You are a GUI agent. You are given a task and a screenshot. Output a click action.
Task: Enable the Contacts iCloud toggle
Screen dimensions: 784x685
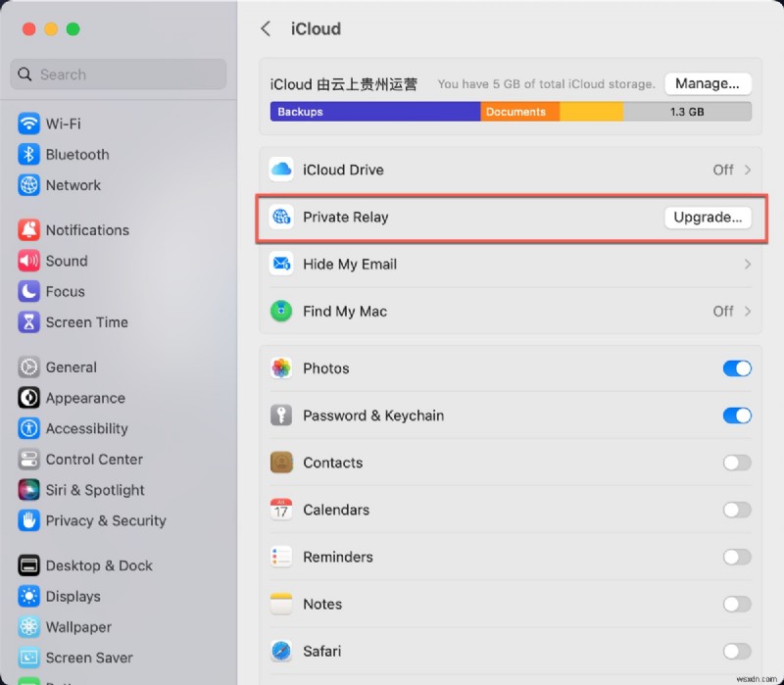coord(737,463)
